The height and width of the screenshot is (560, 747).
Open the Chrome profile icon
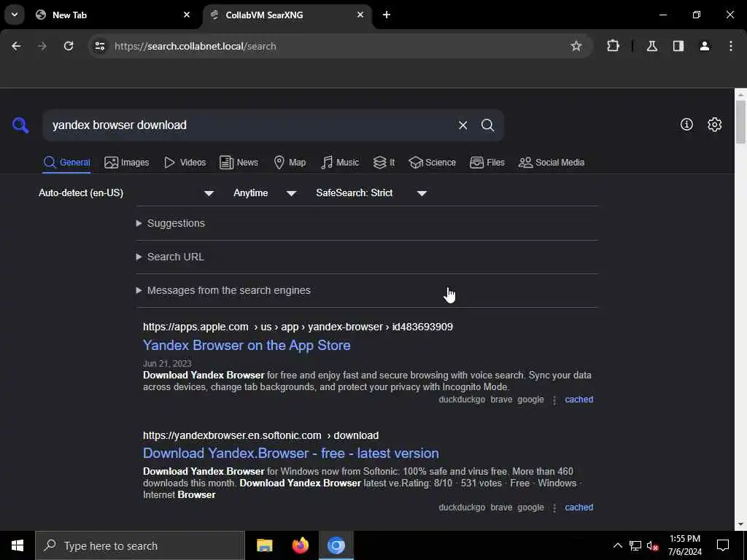pos(704,46)
